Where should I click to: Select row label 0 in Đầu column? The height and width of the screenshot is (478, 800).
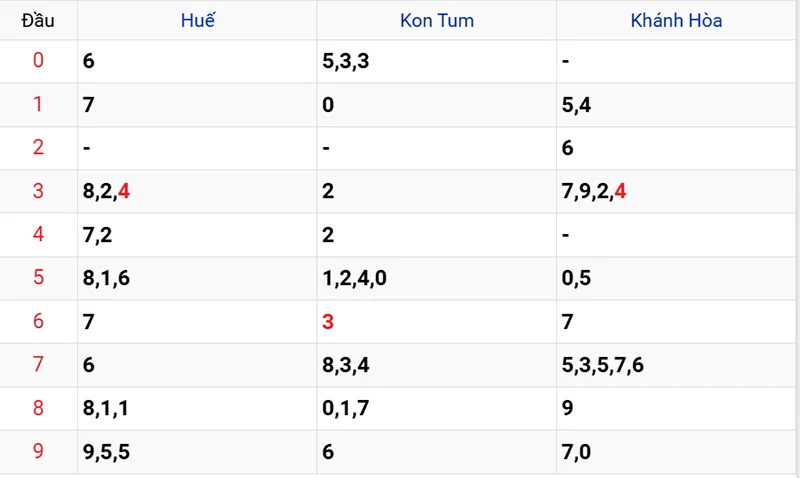pyautogui.click(x=38, y=61)
